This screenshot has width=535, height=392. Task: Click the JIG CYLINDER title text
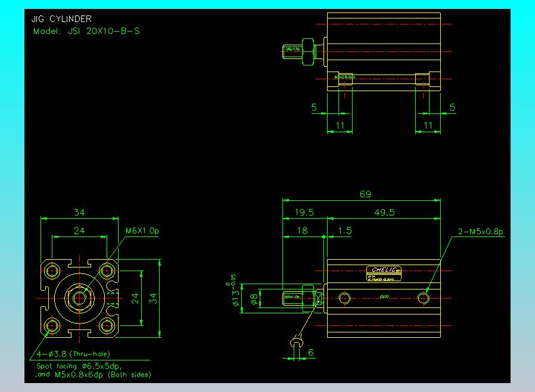(62, 19)
